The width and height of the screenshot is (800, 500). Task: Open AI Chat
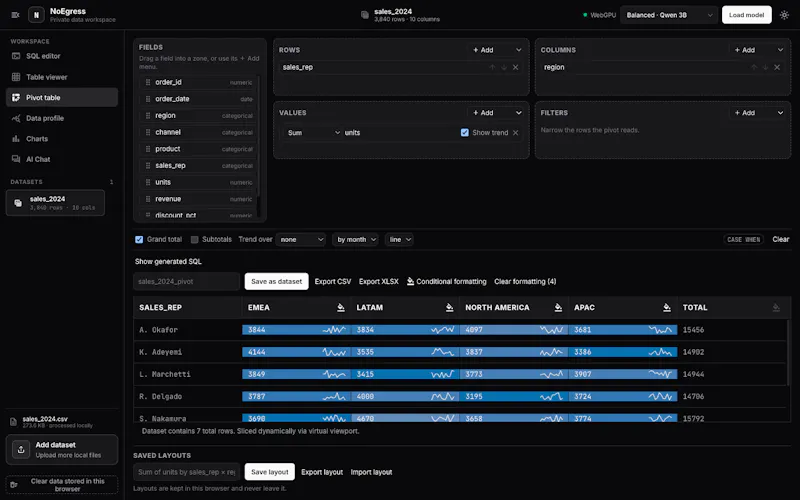tap(62, 159)
